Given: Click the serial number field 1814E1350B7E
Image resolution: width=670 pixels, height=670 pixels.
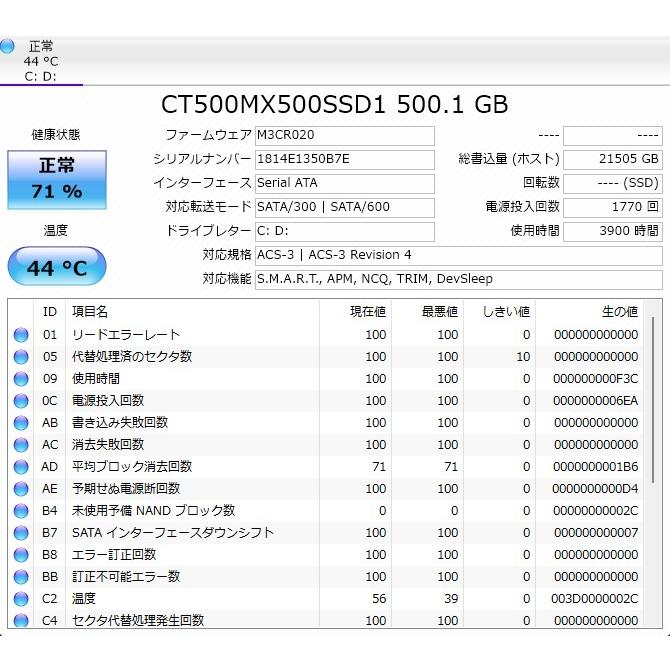Looking at the screenshot, I should click(x=345, y=159).
